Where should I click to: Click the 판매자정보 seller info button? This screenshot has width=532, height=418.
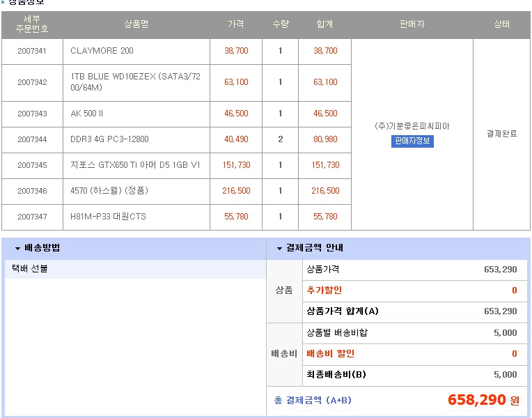point(412,141)
